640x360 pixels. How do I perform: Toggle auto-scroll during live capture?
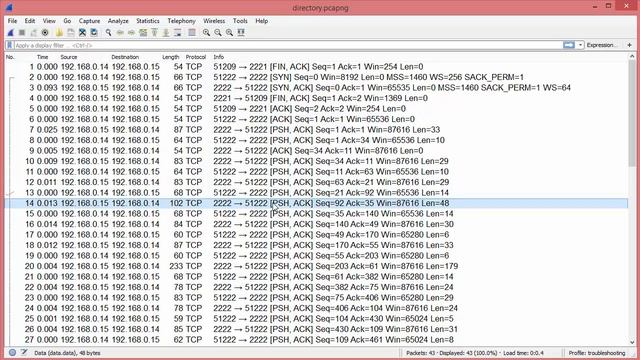point(178,33)
